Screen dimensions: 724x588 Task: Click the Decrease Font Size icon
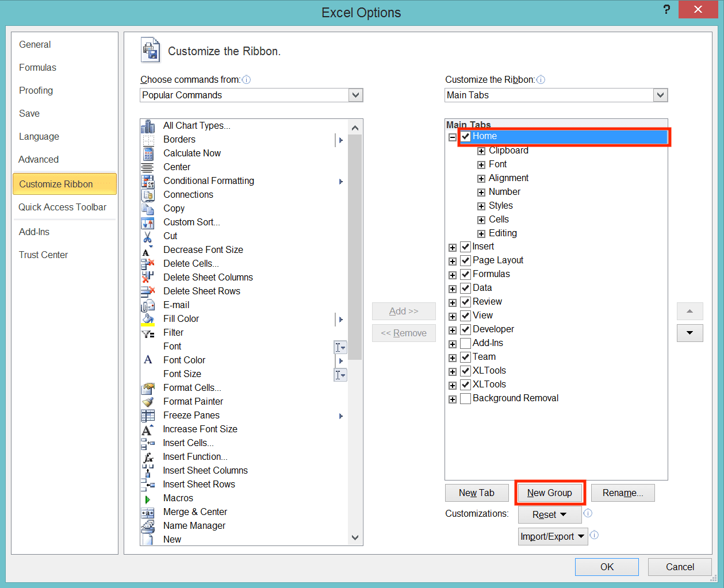[x=148, y=251]
